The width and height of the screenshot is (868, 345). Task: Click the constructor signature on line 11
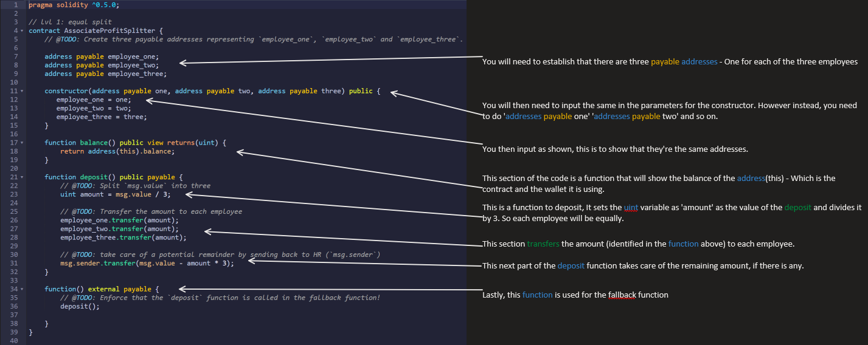click(x=212, y=91)
